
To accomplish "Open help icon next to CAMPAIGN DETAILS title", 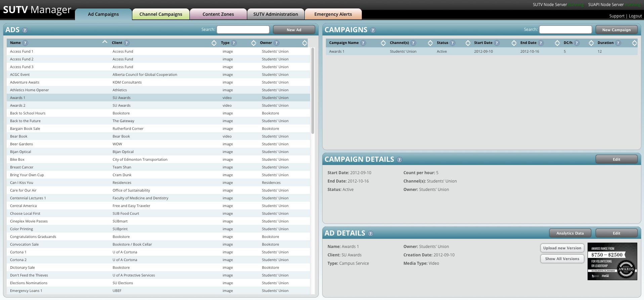I will tap(399, 160).
